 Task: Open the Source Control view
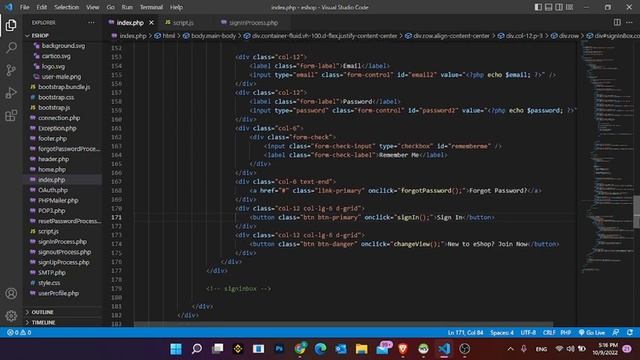point(11,70)
